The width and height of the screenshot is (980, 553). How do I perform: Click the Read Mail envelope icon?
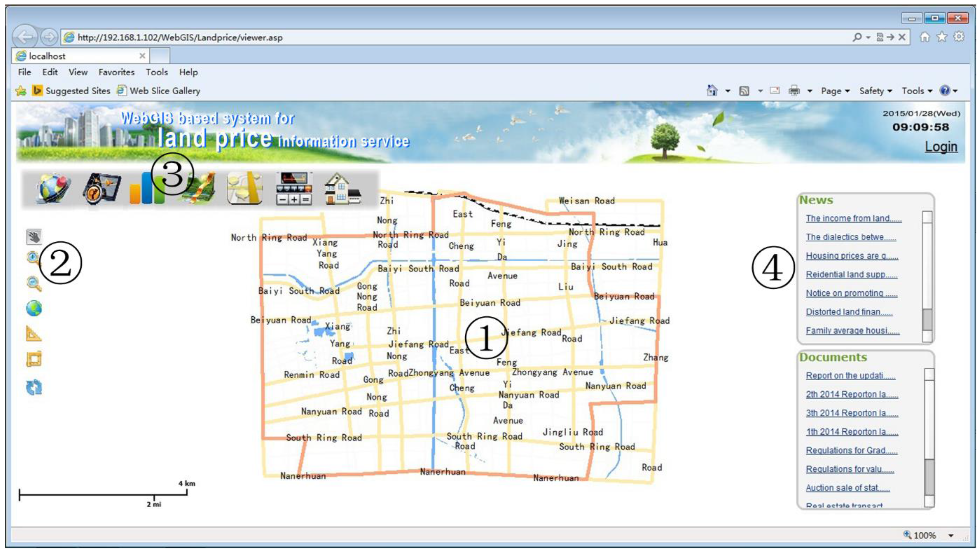click(x=775, y=91)
